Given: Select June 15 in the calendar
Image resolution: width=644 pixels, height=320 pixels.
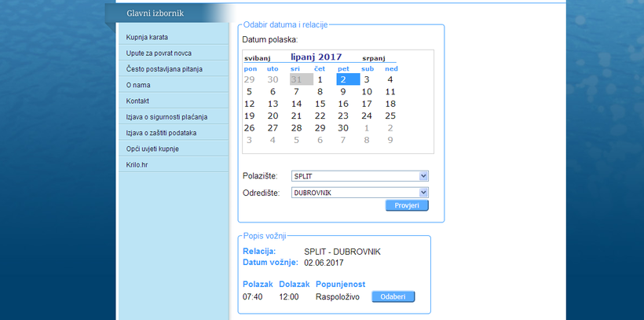Looking at the screenshot, I should point(320,104).
